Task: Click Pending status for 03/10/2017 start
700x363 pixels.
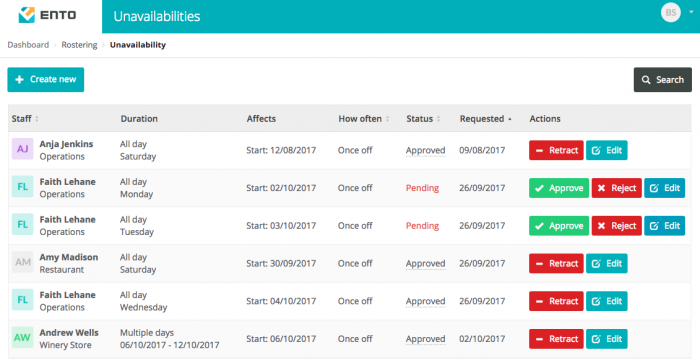Action: (422, 226)
